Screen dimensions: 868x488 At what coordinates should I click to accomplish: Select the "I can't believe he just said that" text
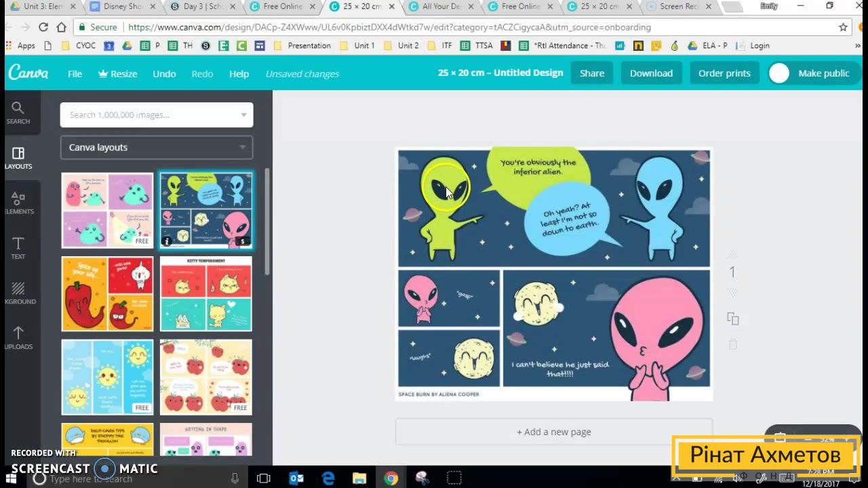point(560,369)
